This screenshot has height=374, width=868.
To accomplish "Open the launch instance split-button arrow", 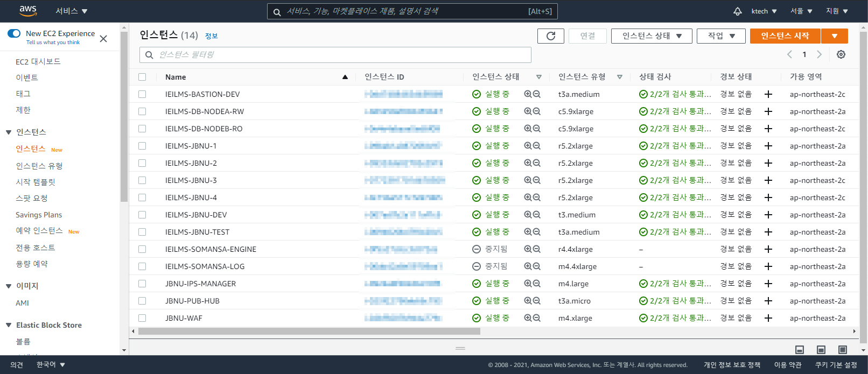I will 835,36.
